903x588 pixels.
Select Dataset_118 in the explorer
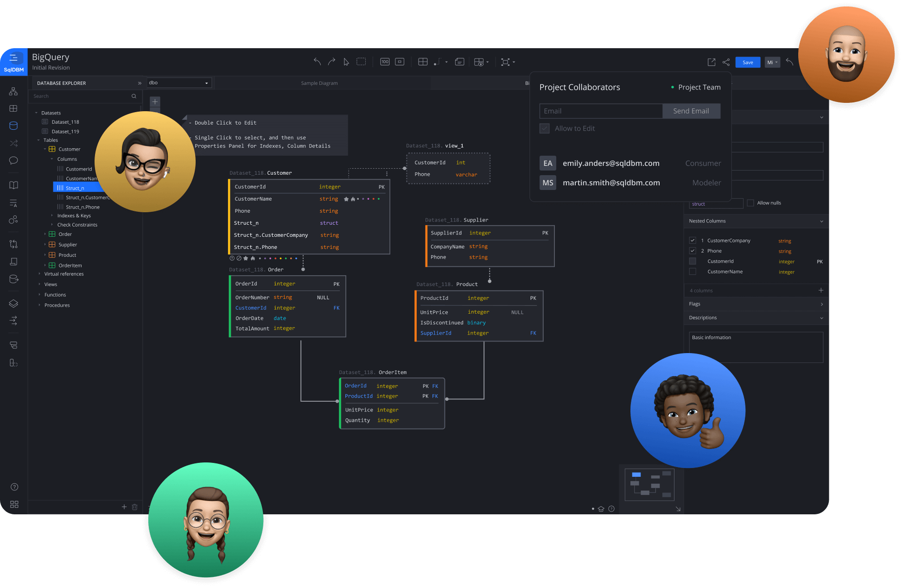coord(65,122)
